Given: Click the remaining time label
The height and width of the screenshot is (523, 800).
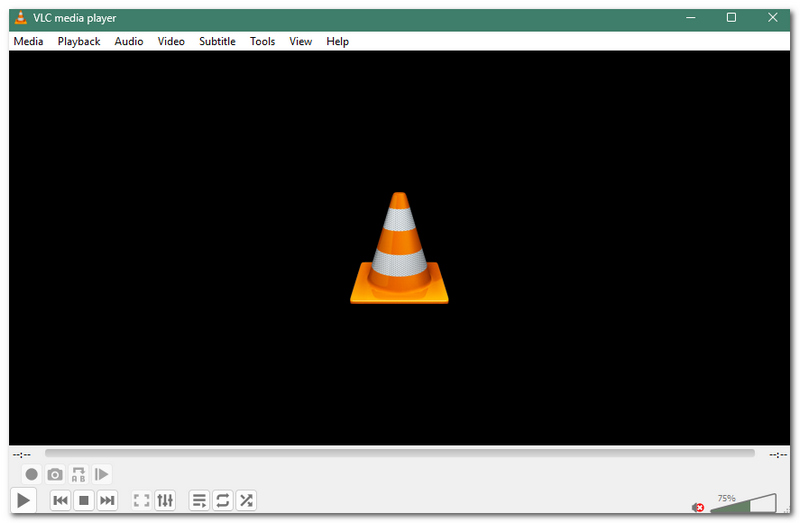Looking at the screenshot, I should point(778,454).
